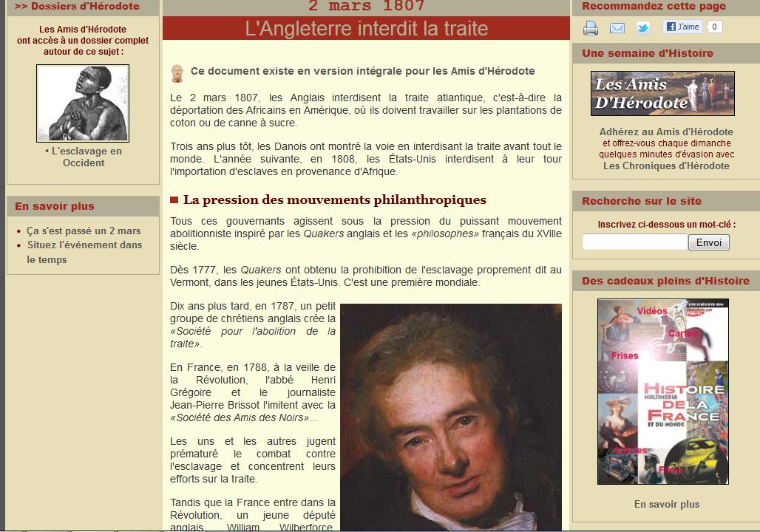Viewport: 760px width, 532px height.
Task: Open Ça s'est passé un 2 mars
Action: [84, 231]
